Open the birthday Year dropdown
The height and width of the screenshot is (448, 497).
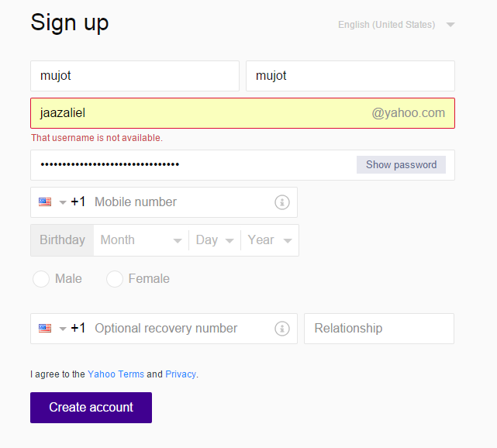click(269, 240)
